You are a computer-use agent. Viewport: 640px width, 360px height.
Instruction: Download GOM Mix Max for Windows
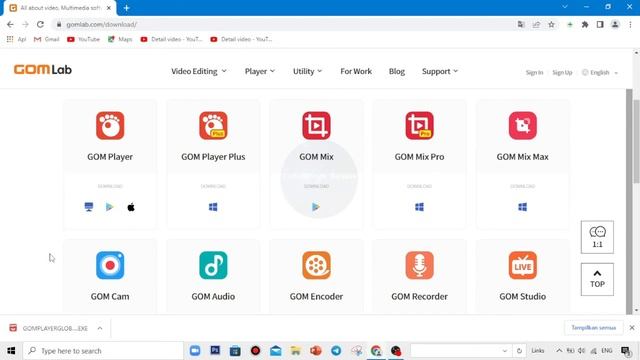pos(522,207)
